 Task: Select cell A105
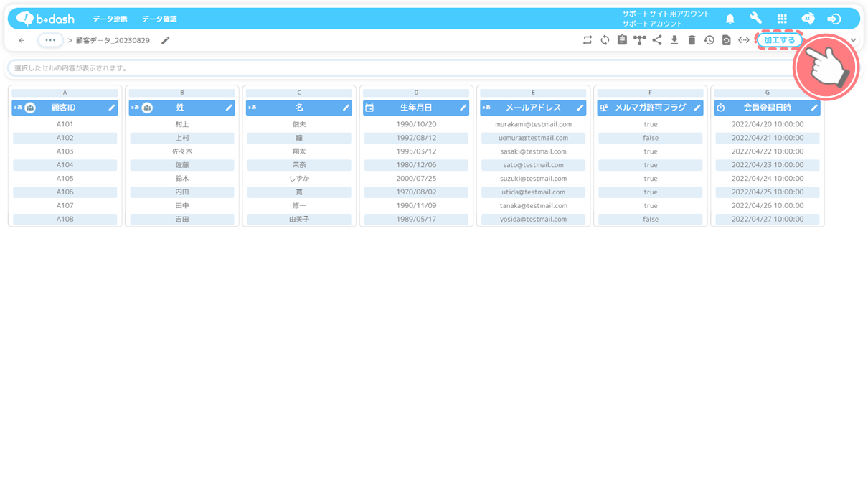[x=65, y=179]
